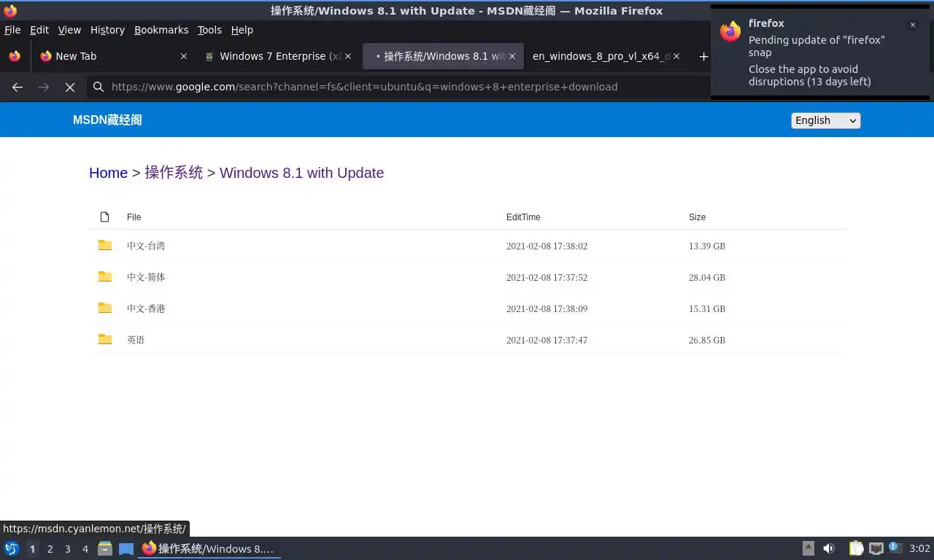Click the 26.85 GB size value
This screenshot has height=560, width=934.
pyautogui.click(x=707, y=341)
